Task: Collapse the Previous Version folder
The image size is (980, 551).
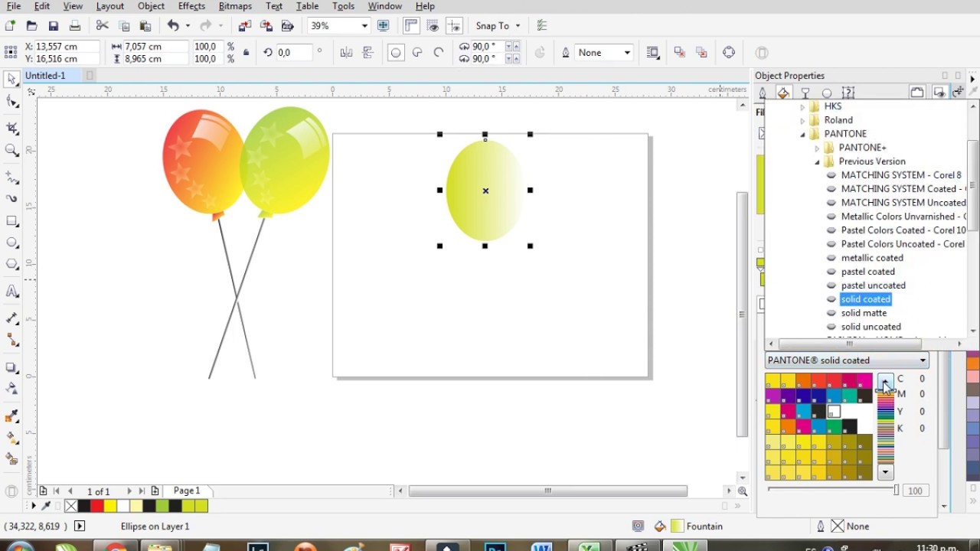Action: tap(817, 161)
